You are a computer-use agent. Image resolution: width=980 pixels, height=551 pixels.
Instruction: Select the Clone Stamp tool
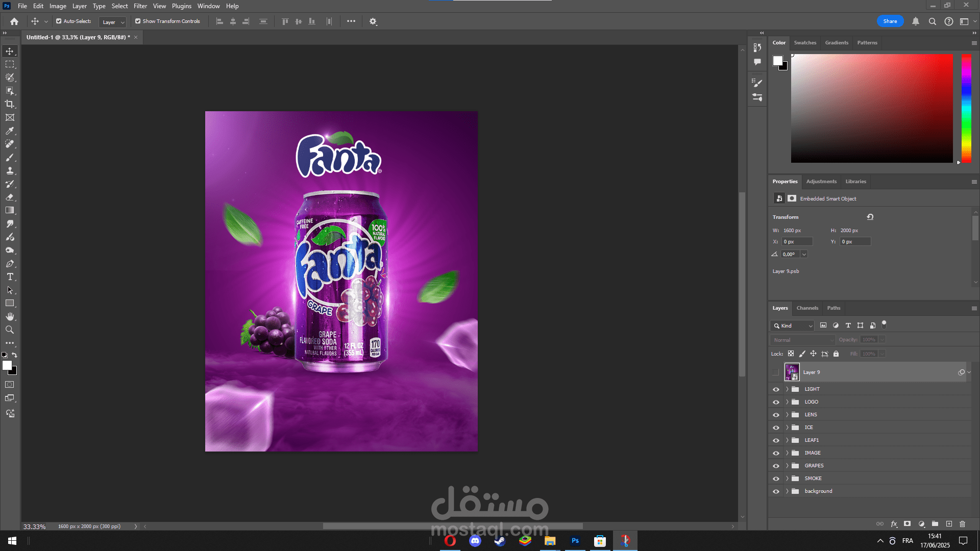(10, 170)
